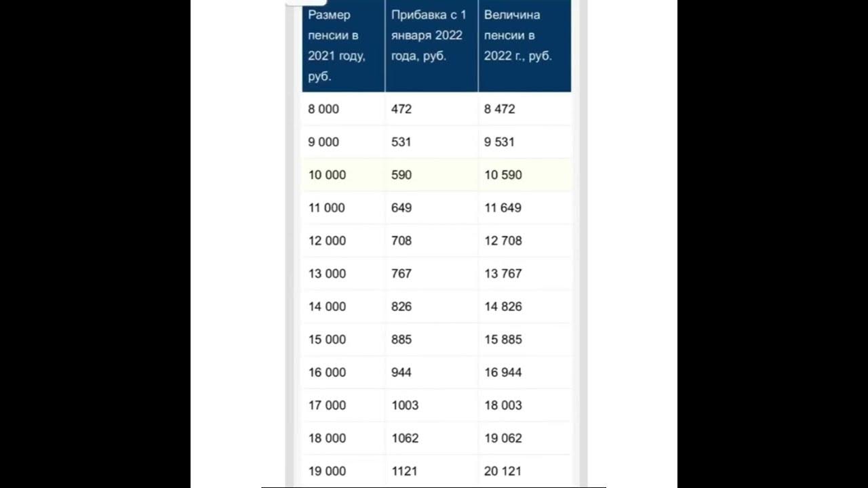Viewport: 868px width, 488px height.
Task: Click the 472 increase value
Action: click(x=401, y=109)
